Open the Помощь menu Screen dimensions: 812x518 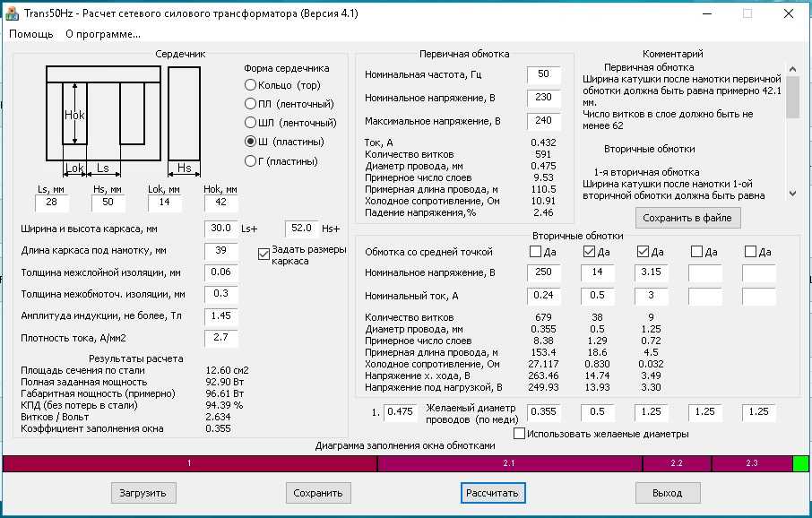pos(31,34)
